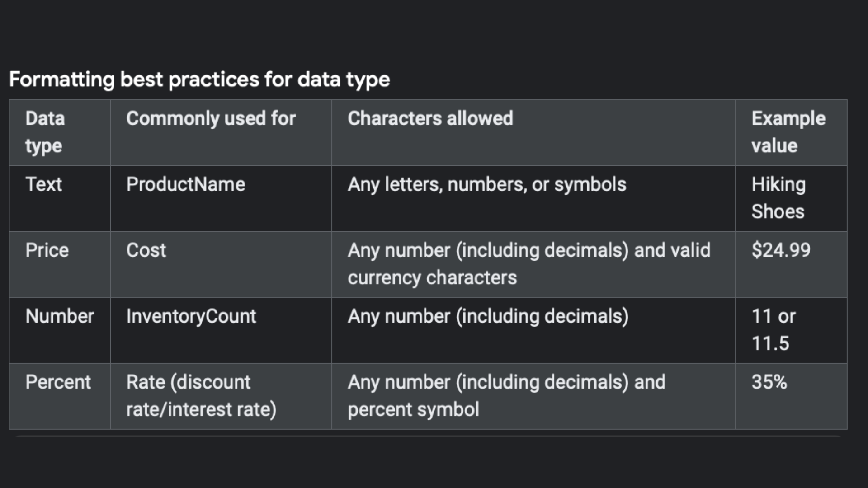The width and height of the screenshot is (868, 488).
Task: Click the 'Hiking Shoes' example cell
Action: pos(791,198)
